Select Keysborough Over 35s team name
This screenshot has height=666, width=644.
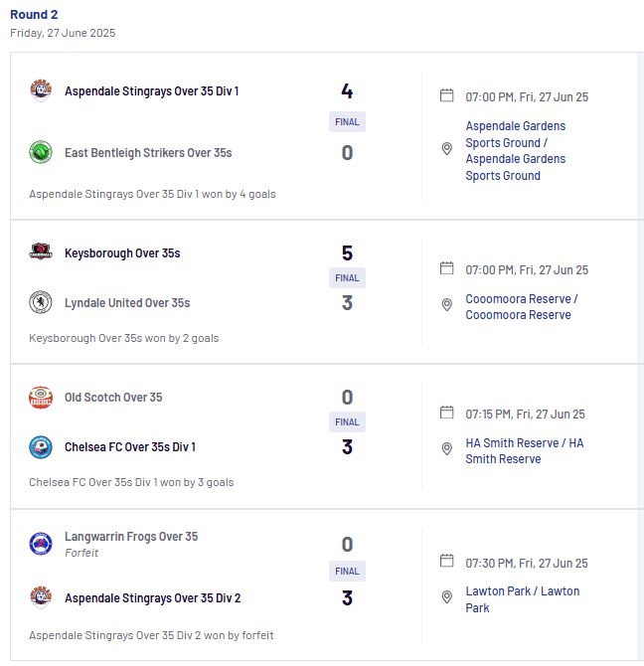point(122,253)
